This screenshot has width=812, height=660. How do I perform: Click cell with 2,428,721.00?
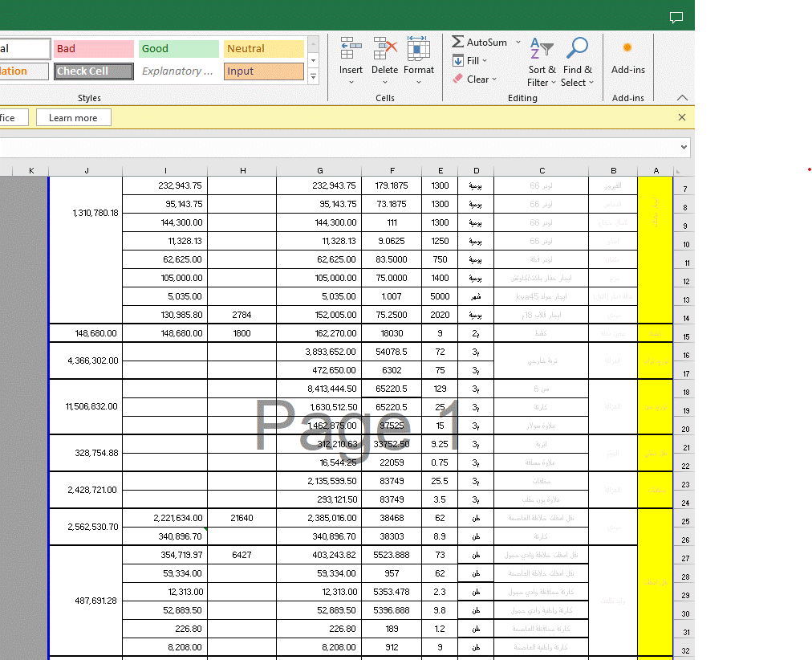(x=86, y=490)
